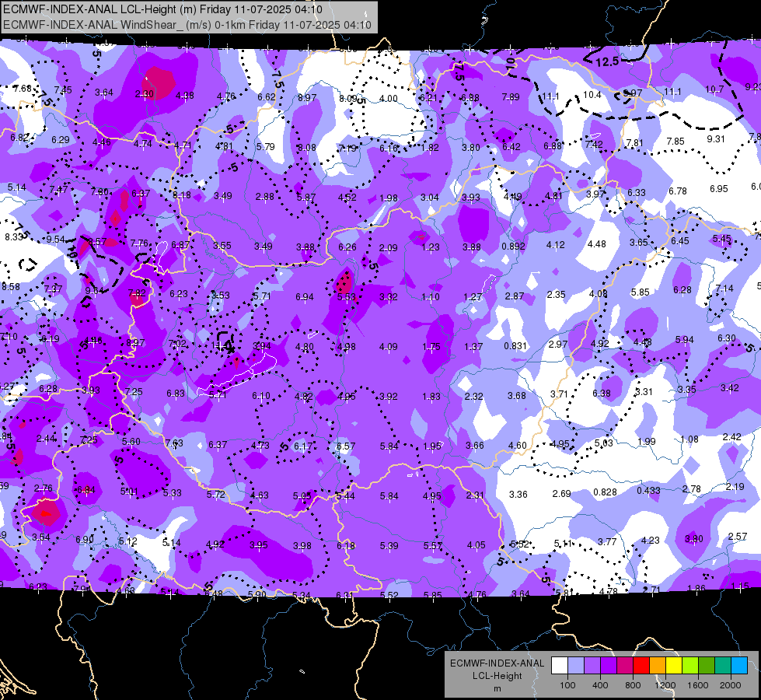This screenshot has height=700, width=761.
Task: Click the yellow legend swatch
Action: pyautogui.click(x=674, y=666)
